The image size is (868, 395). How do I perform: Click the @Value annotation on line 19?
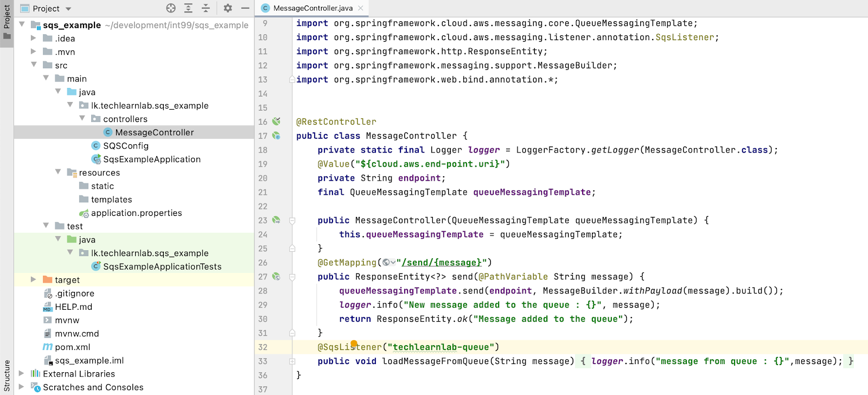point(334,164)
